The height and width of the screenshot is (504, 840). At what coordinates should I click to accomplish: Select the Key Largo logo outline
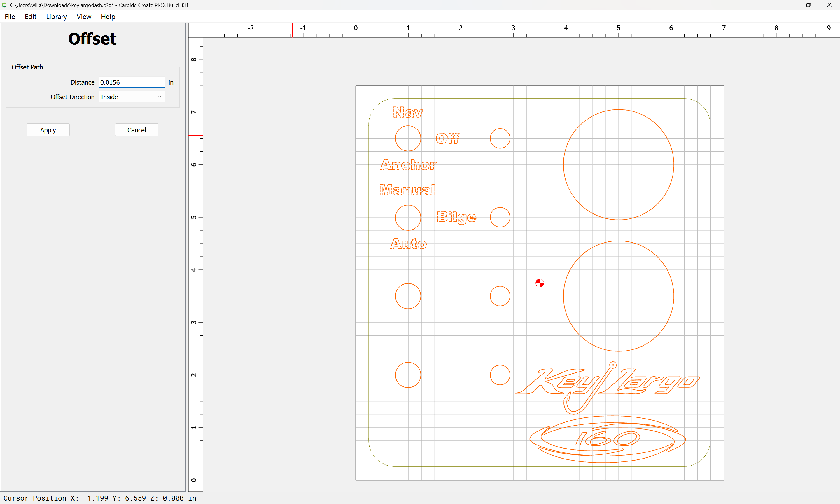click(608, 388)
